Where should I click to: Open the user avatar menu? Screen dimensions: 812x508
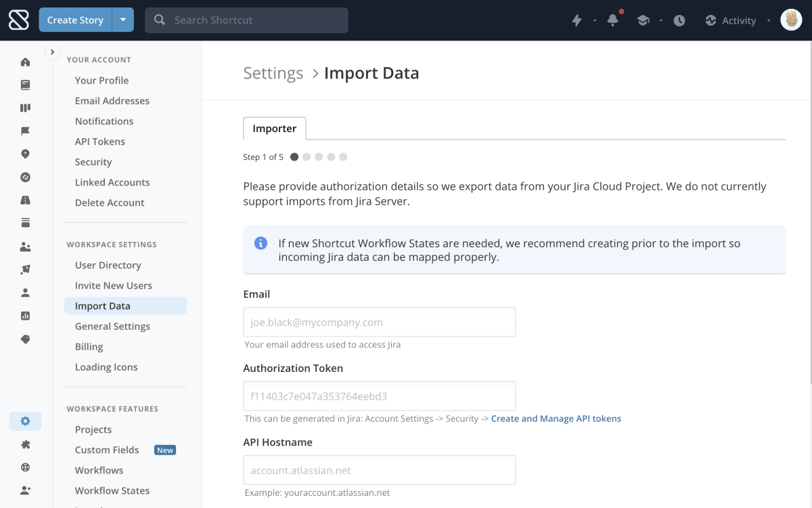coord(791,20)
